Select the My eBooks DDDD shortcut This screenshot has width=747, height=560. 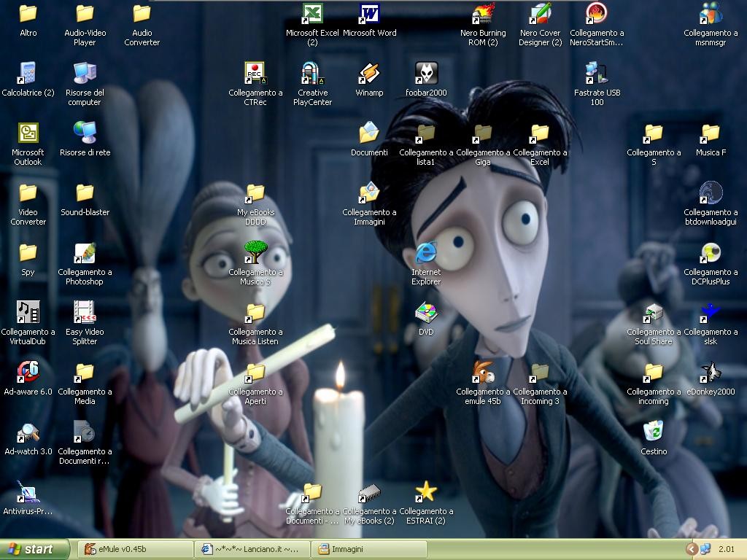[x=255, y=193]
